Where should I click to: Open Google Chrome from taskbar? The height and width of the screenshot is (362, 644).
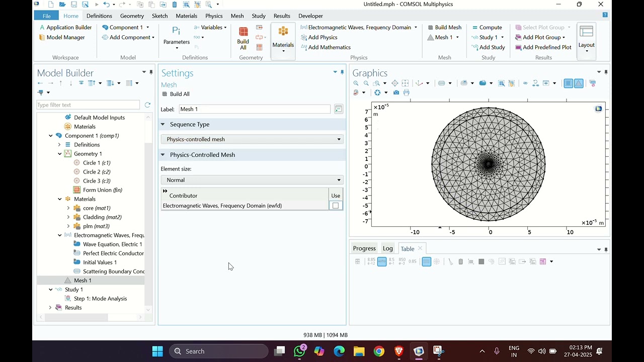379,351
